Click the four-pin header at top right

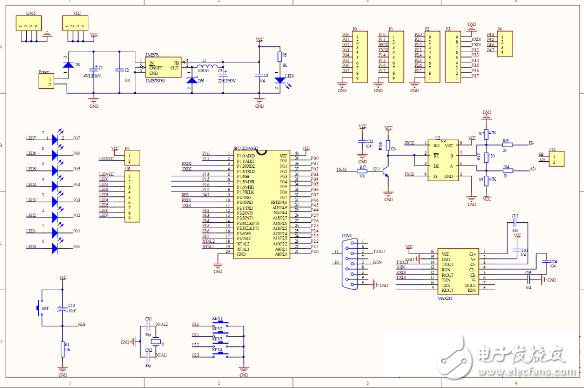click(505, 44)
